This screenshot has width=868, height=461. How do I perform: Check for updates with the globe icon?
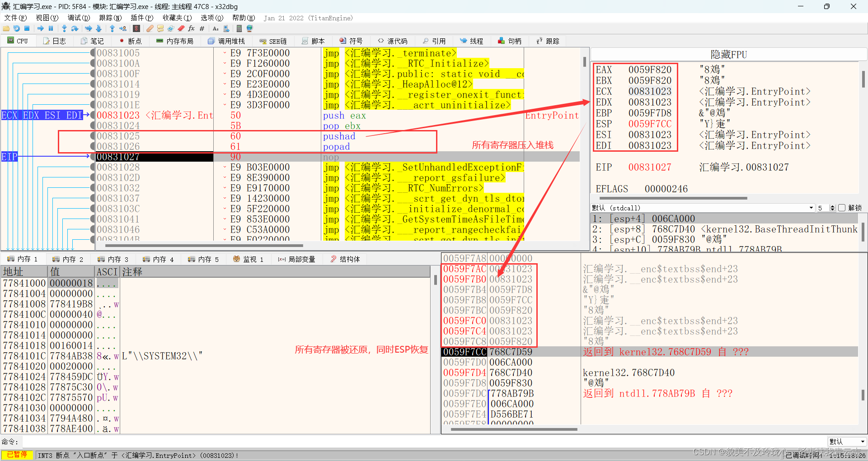(249, 28)
